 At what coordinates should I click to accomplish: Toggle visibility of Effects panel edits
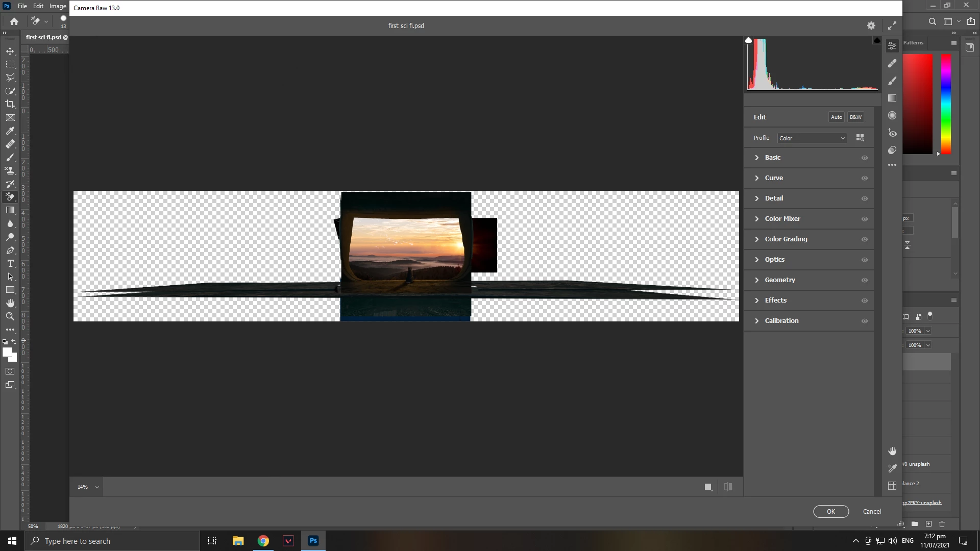[865, 300]
